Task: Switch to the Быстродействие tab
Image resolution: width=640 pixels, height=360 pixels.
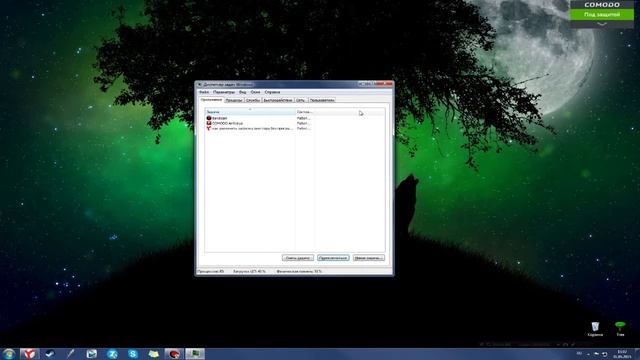Action: [278, 100]
